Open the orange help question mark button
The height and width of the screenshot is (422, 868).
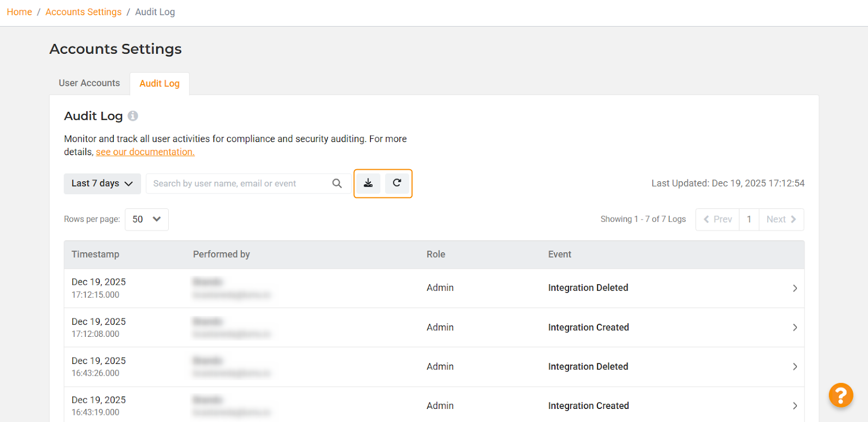[840, 395]
